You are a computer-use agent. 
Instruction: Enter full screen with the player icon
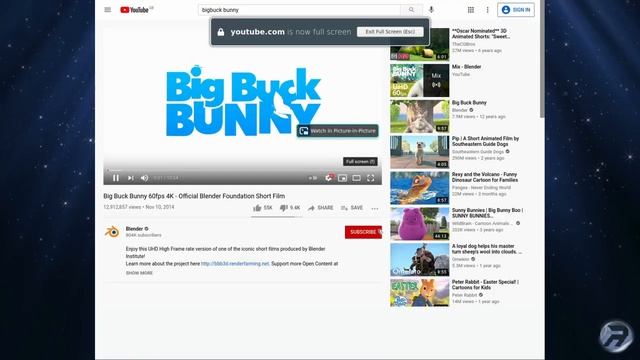click(x=371, y=178)
